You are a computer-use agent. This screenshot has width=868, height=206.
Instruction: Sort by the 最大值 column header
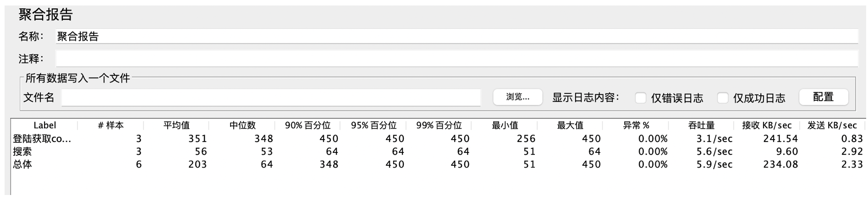tap(570, 125)
